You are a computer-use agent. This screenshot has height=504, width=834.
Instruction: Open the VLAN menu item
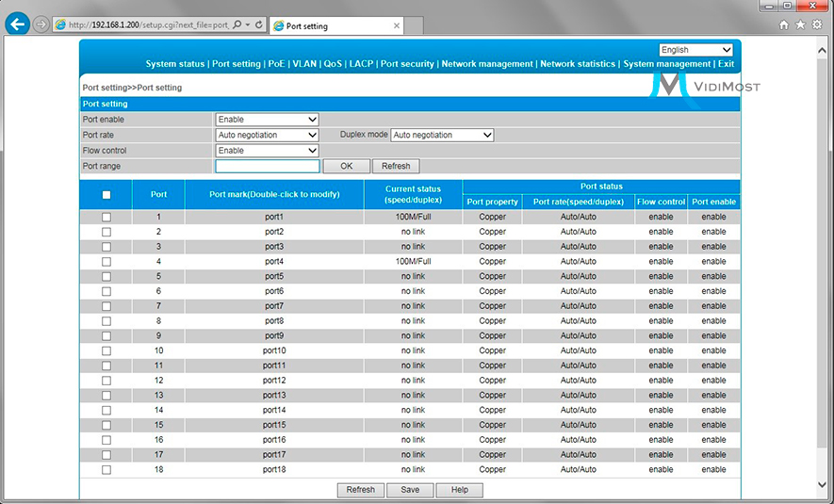(x=304, y=64)
